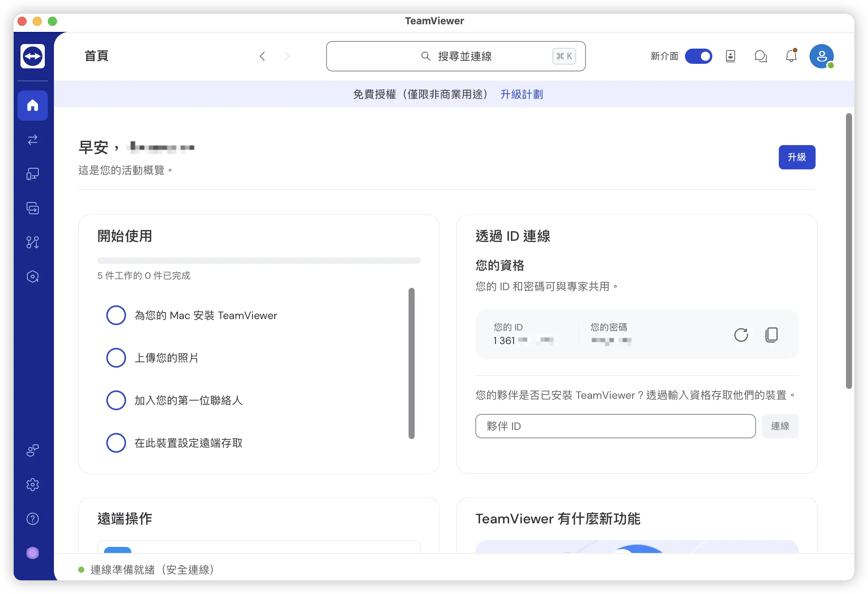Viewport: 868px width, 594px height.
Task: Click the 開始使用 task list scrollbar
Action: click(412, 363)
